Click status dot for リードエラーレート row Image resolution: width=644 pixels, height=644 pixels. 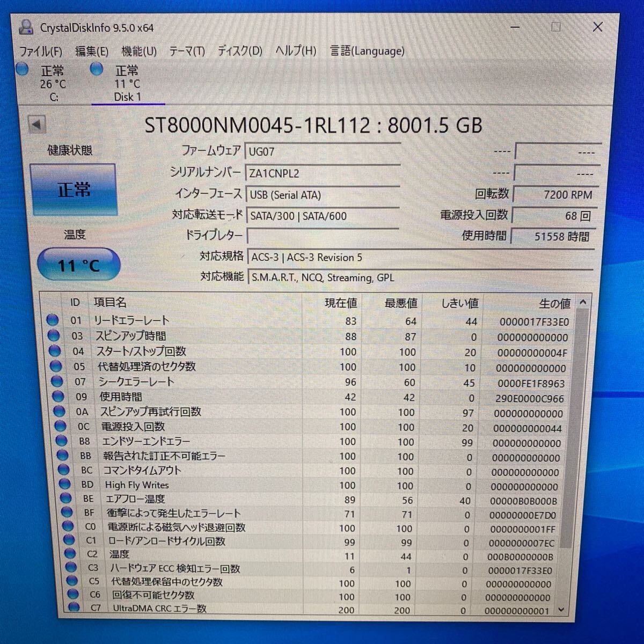tap(53, 320)
